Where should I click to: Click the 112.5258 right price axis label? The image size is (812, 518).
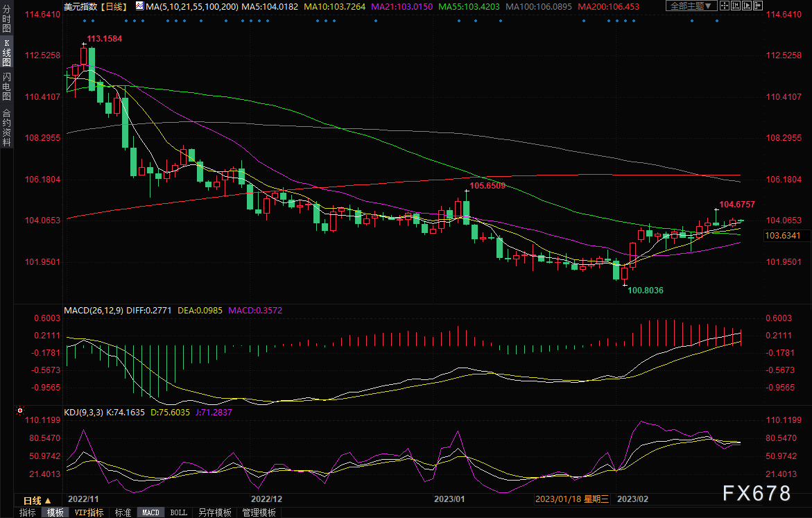pyautogui.click(x=784, y=55)
